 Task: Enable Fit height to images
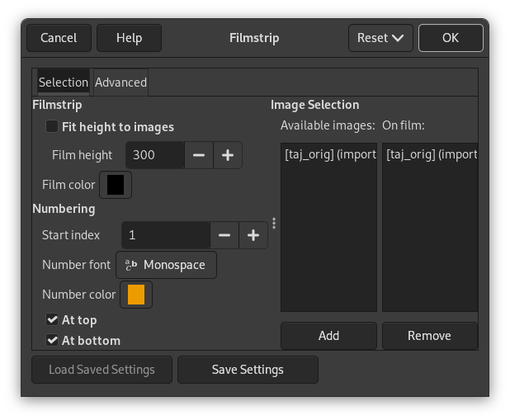52,127
